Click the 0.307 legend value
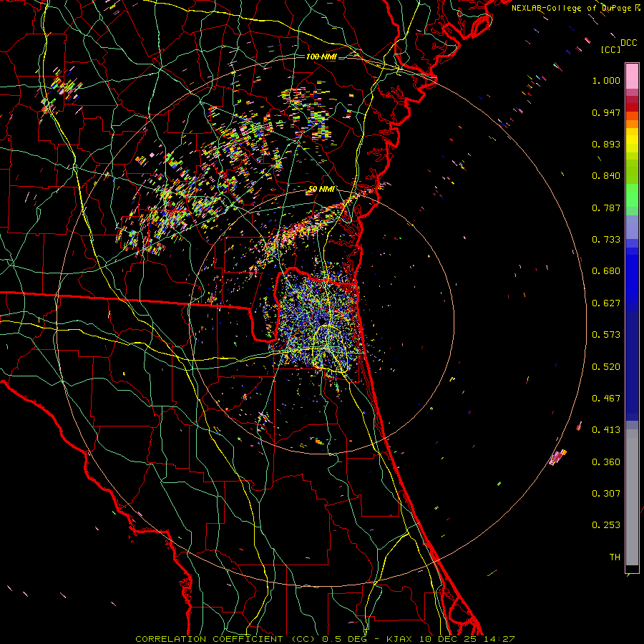The height and width of the screenshot is (644, 644). 606,494
